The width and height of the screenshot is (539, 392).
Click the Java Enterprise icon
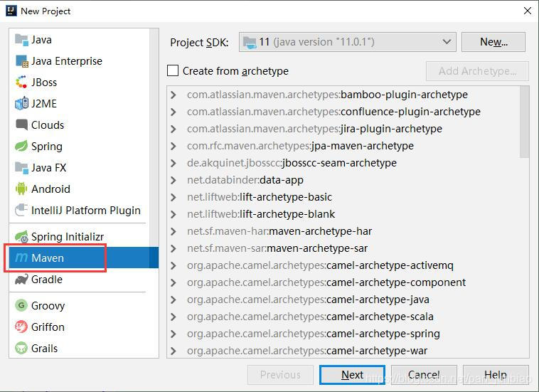click(x=21, y=61)
